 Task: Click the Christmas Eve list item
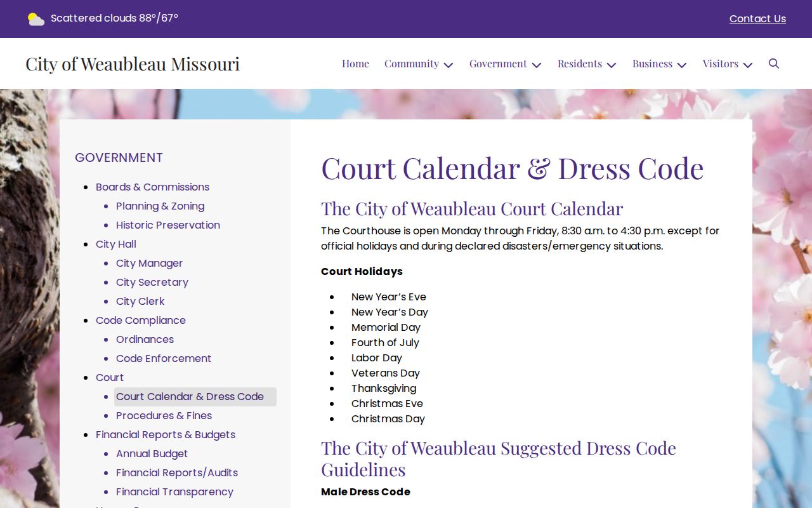coord(387,403)
